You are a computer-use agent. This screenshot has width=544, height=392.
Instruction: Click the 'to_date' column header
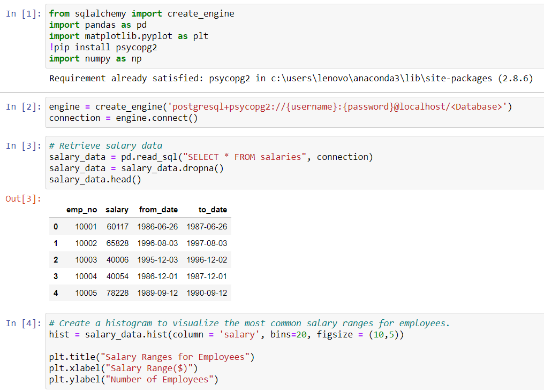click(x=213, y=210)
